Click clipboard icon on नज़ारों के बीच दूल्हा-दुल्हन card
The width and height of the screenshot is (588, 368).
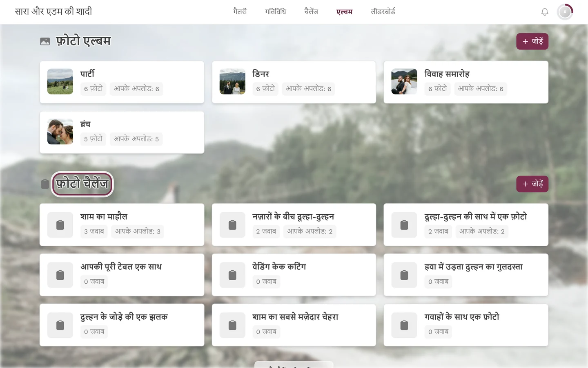tap(232, 225)
